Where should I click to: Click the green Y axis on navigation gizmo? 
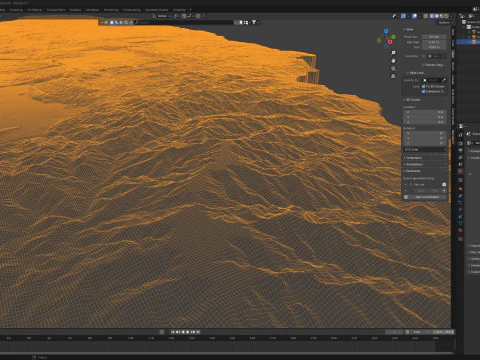[x=393, y=37]
